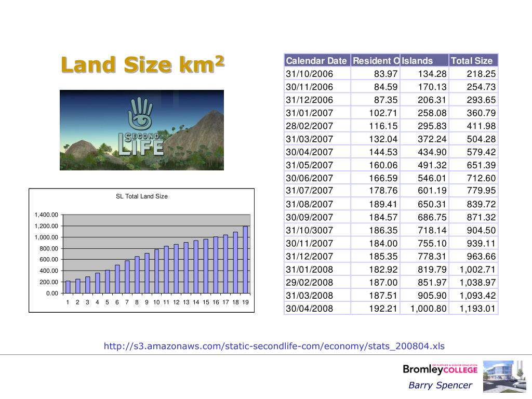Click the total size value 1,002.71
This screenshot has height=399, width=532.
pyautogui.click(x=478, y=270)
